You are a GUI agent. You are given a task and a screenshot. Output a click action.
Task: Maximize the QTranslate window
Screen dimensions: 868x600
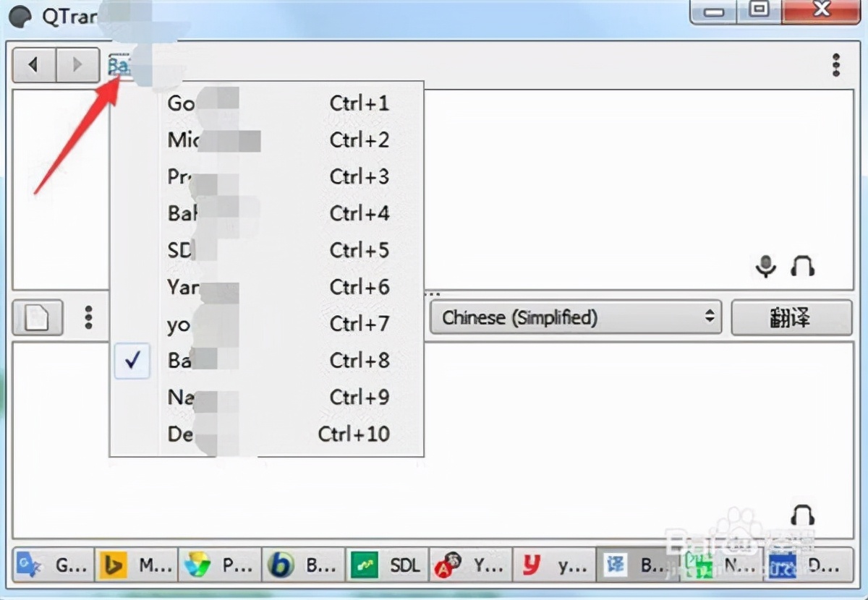(x=759, y=11)
